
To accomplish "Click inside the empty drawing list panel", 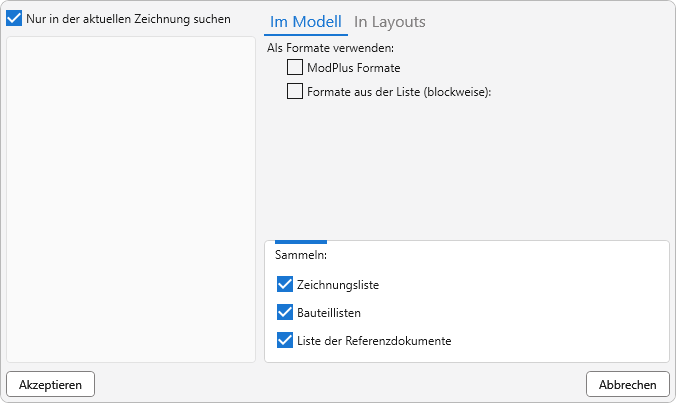I will point(131,200).
